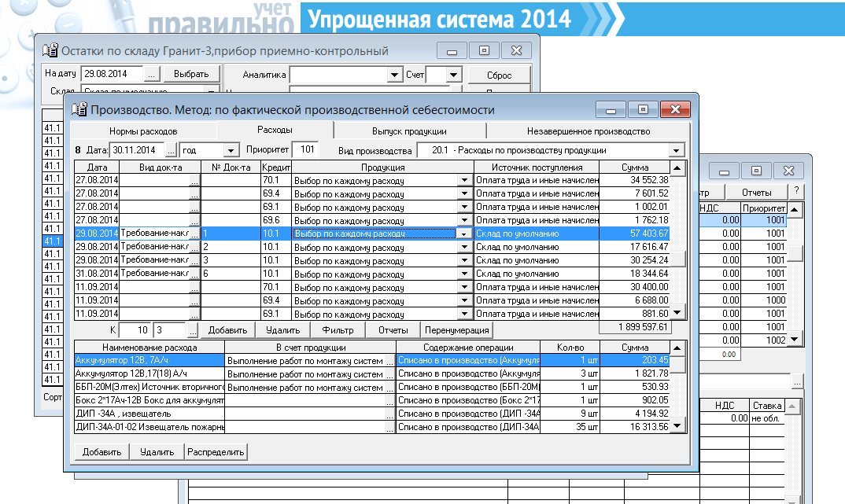
Task: Click ellipsis button in Аккумулятор 12В, 7А/ч row
Action: click(389, 361)
